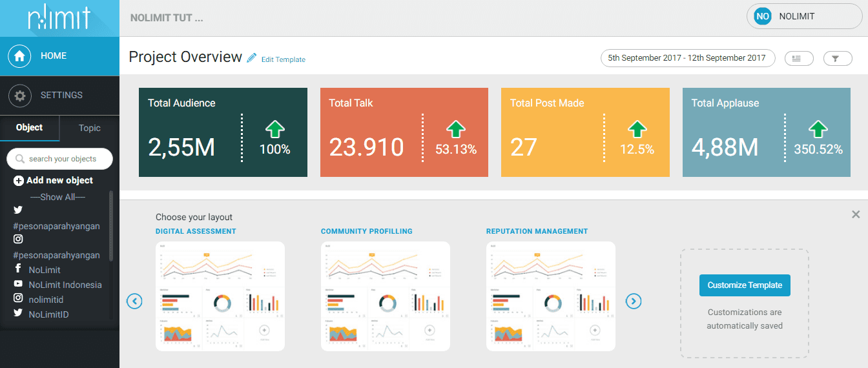Click the Total Applause value 4,88M
The height and width of the screenshot is (368, 868).
(x=725, y=147)
